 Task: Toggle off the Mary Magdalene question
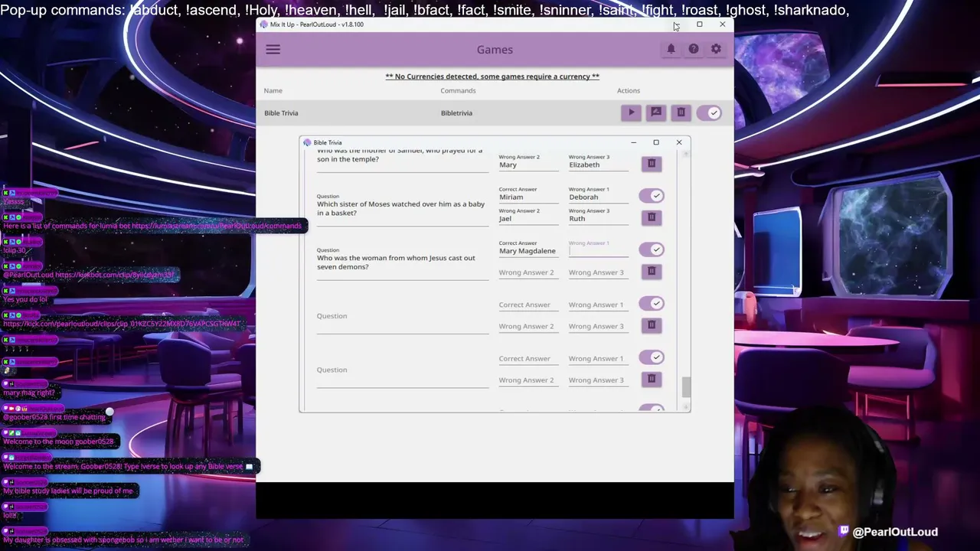[652, 249]
